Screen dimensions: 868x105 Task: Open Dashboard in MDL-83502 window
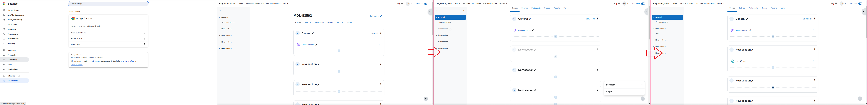point(249,4)
